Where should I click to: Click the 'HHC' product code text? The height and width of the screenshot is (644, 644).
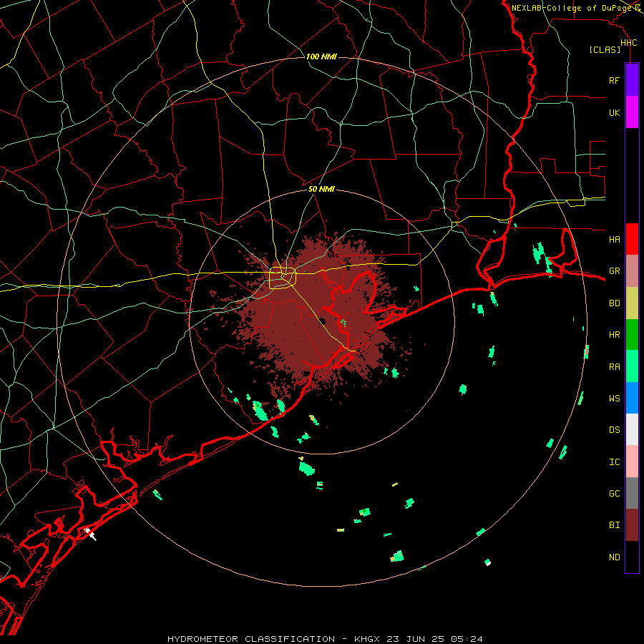[628, 43]
